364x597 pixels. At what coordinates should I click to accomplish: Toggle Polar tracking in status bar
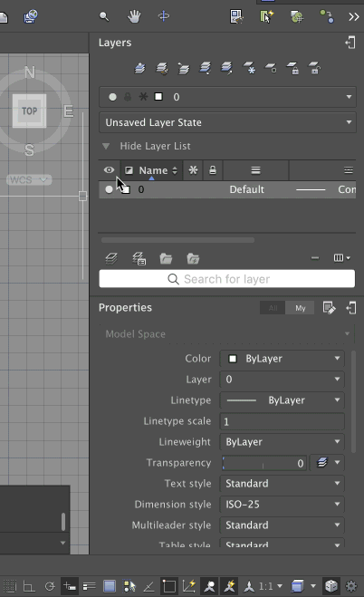point(50,586)
